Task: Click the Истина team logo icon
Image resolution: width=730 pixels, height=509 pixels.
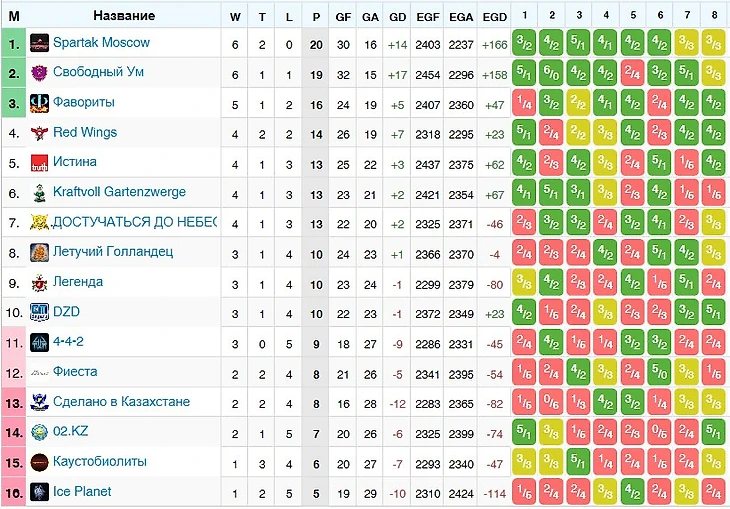Action: [x=39, y=163]
